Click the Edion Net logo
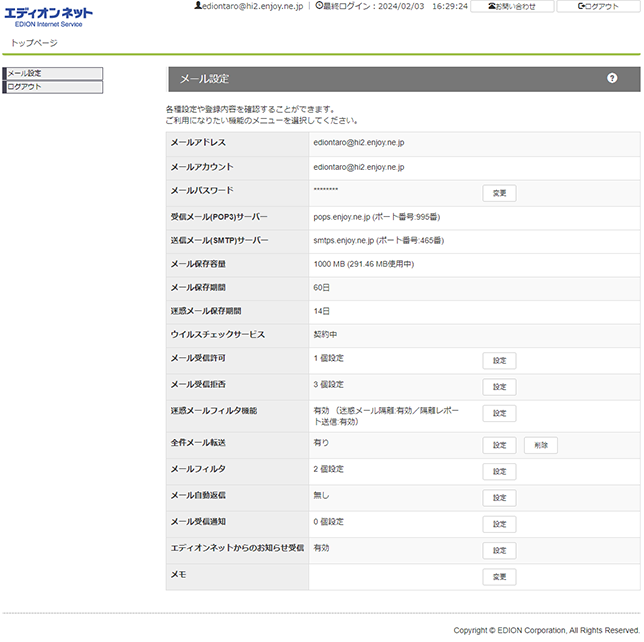The width and height of the screenshot is (644, 642). click(x=48, y=17)
